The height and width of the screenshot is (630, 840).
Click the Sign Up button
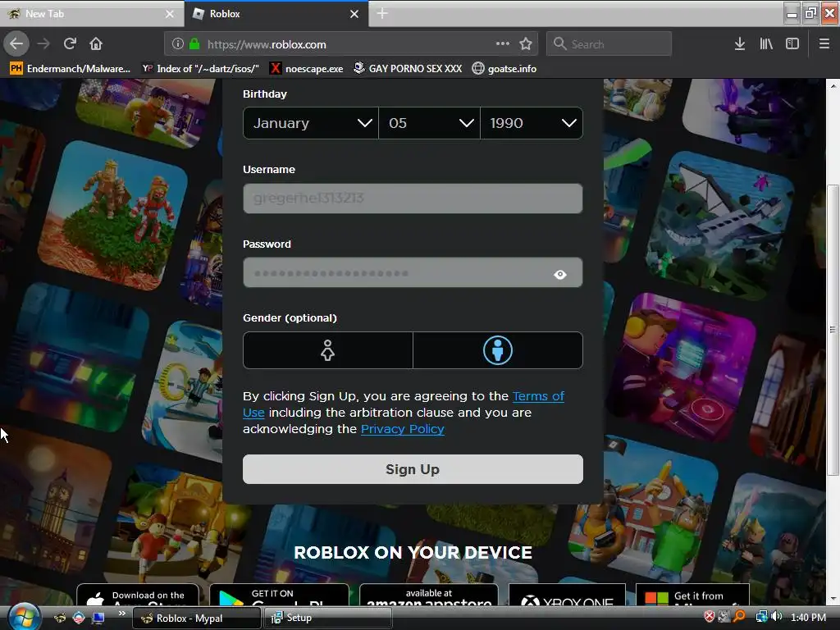[x=413, y=469]
